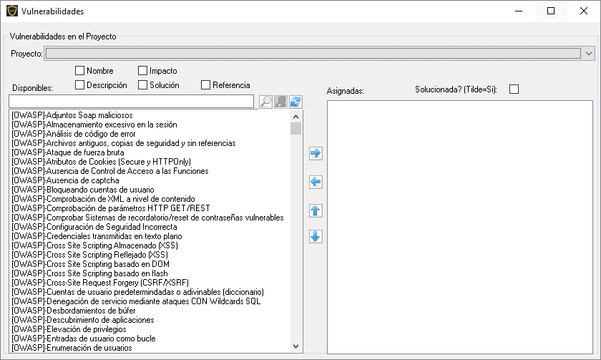Select 'Denegación de servicio mediante ataques' entry

pyautogui.click(x=136, y=301)
